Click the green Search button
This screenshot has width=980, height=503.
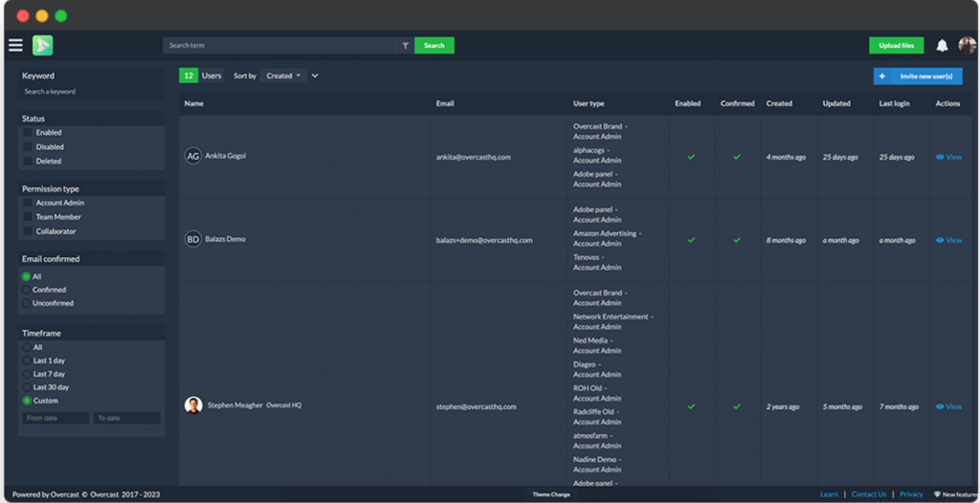point(434,46)
